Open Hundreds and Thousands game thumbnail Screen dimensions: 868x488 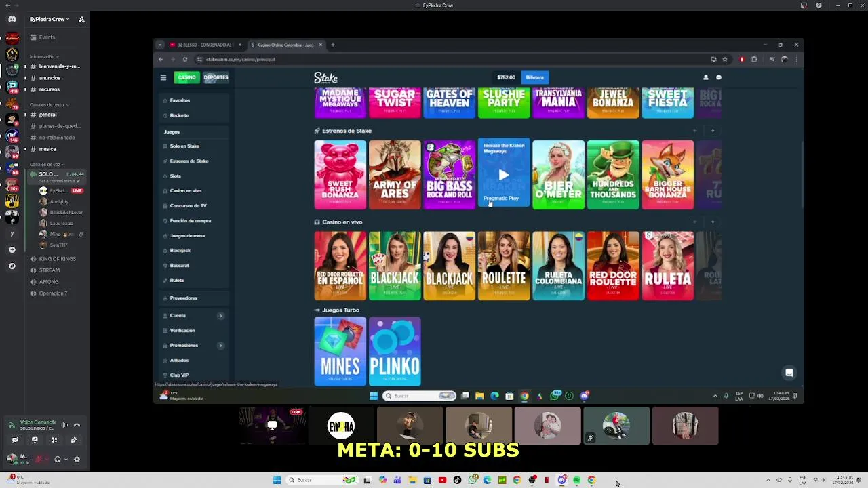coord(613,175)
